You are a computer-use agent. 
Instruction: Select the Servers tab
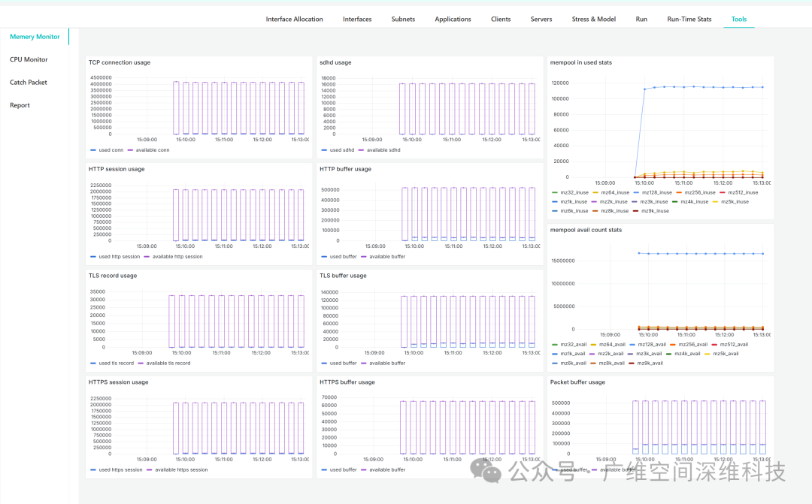pos(541,19)
